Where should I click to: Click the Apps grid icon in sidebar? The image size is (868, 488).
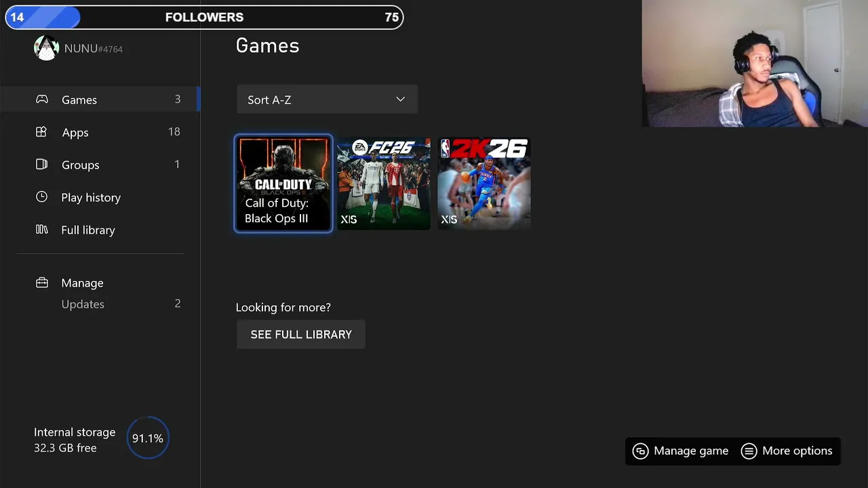click(x=41, y=132)
